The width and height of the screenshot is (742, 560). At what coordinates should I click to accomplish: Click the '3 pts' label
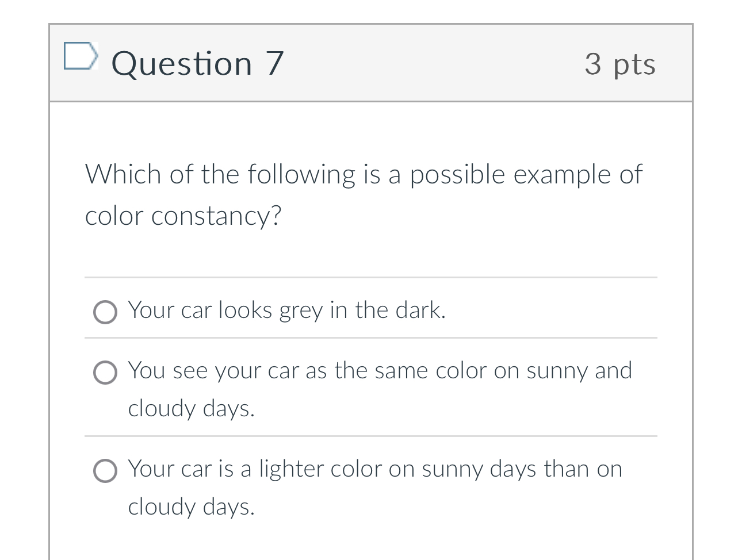pyautogui.click(x=620, y=64)
